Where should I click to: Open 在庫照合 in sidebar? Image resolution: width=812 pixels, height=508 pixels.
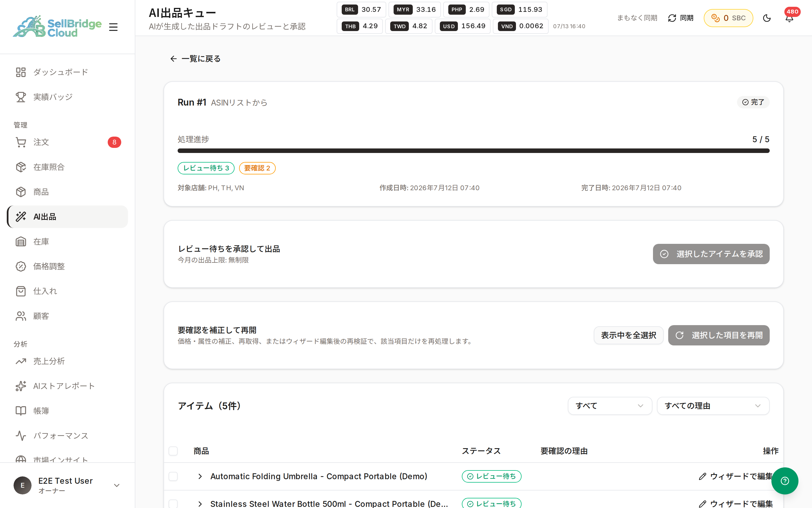67,167
